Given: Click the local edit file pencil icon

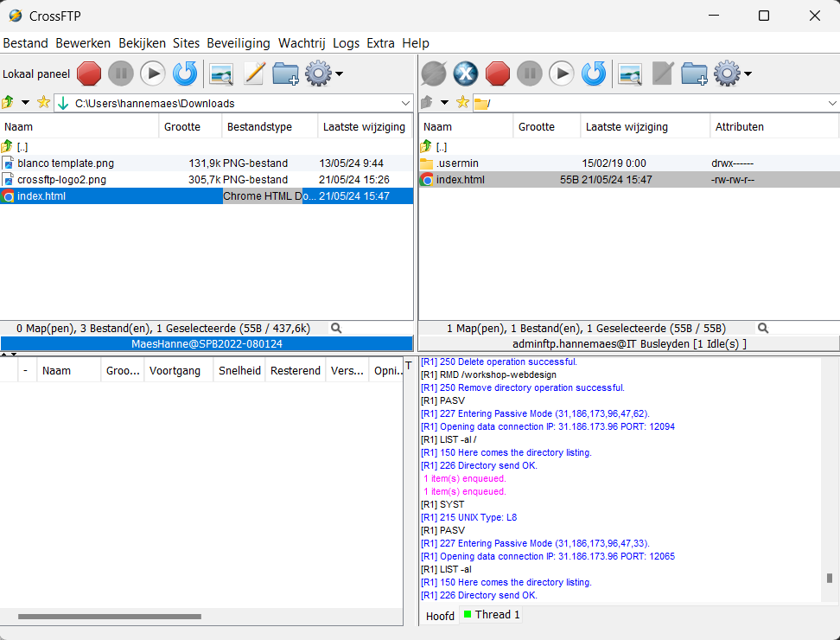Looking at the screenshot, I should [254, 74].
